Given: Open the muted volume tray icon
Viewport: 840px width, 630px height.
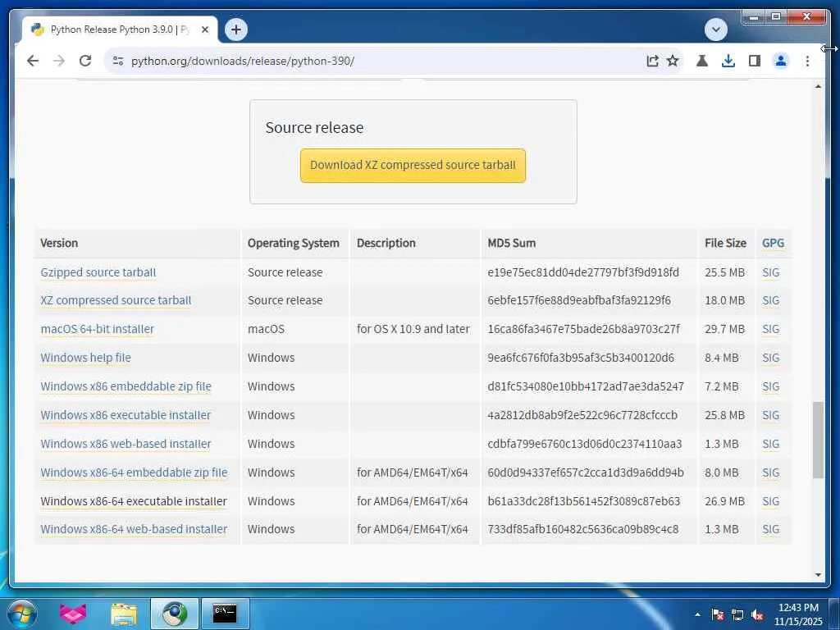Looking at the screenshot, I should pos(757,614).
